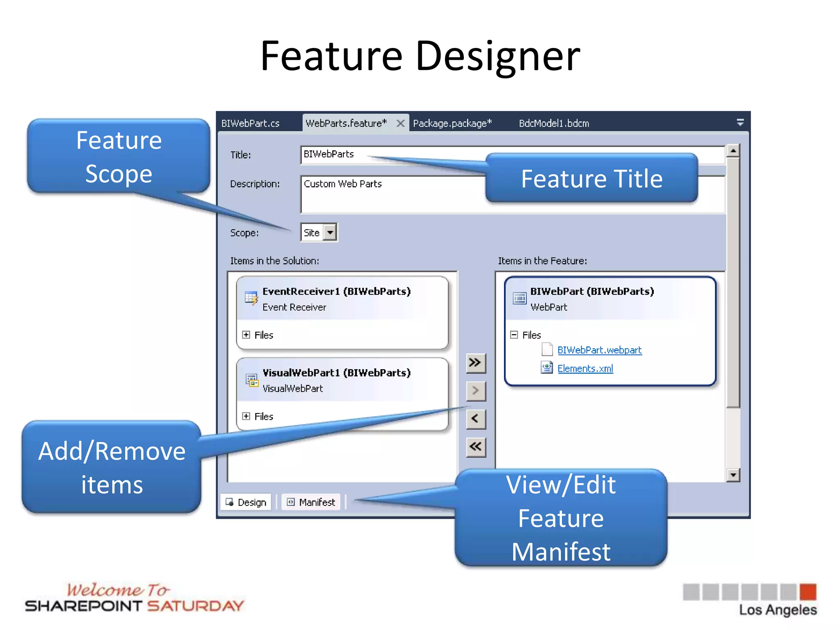Expand Files under EventReceiver1
The image size is (840, 630).
click(246, 335)
